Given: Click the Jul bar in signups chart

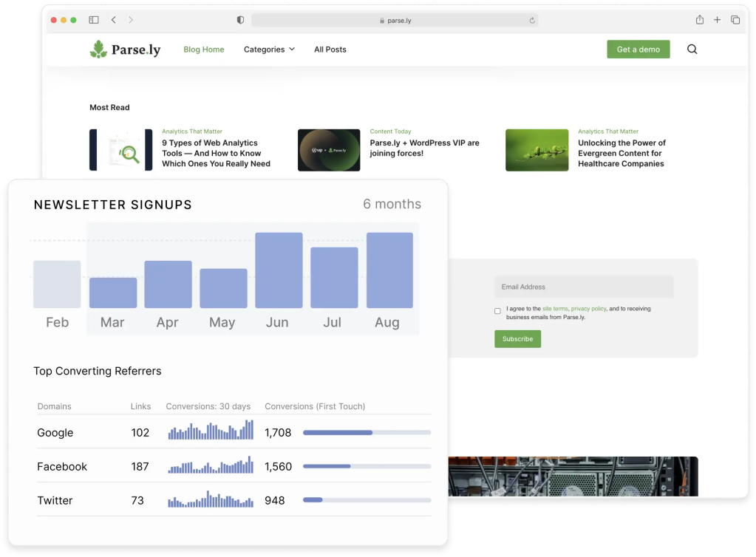Looking at the screenshot, I should point(334,278).
